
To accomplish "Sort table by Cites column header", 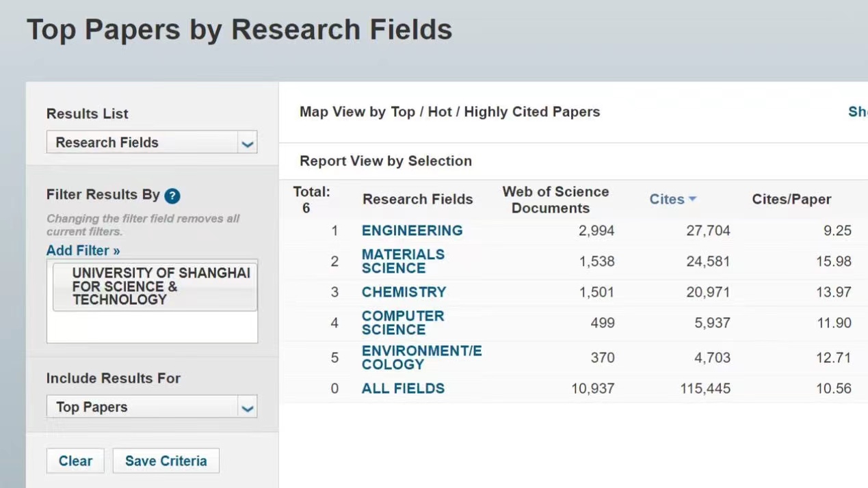I will [666, 199].
